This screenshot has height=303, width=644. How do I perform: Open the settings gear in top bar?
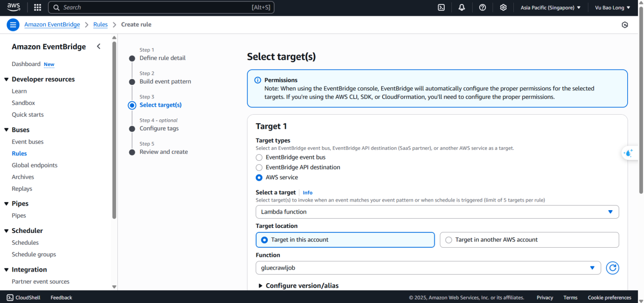click(x=503, y=8)
